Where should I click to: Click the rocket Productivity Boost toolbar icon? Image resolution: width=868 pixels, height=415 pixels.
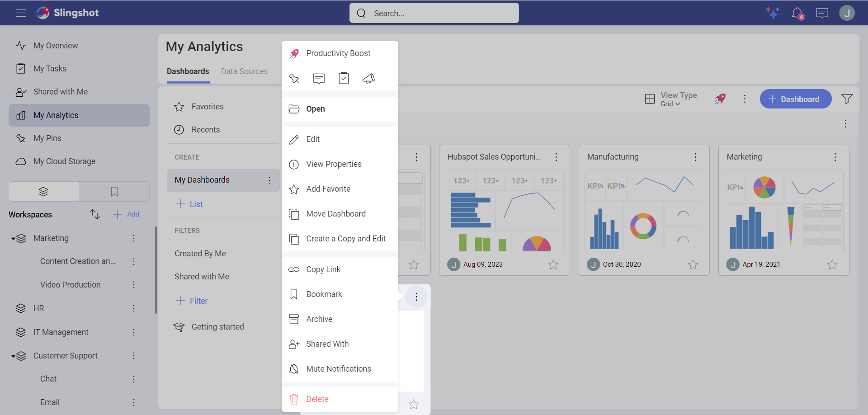(x=720, y=99)
